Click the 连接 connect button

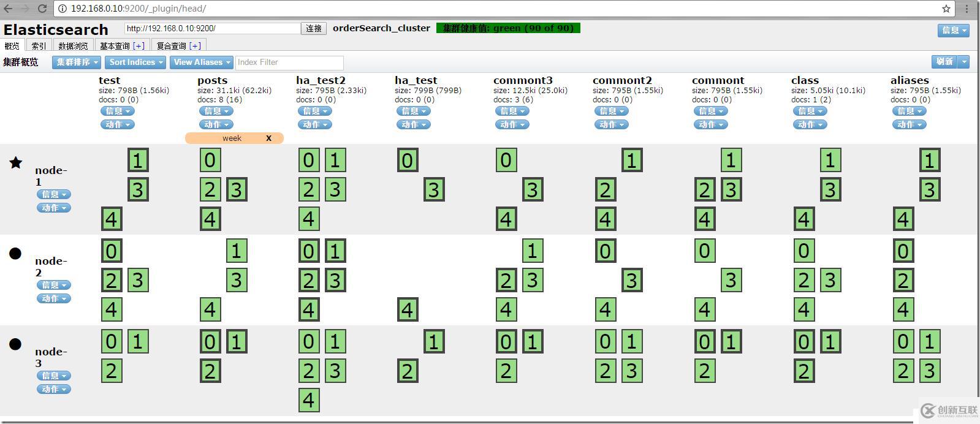[x=314, y=28]
